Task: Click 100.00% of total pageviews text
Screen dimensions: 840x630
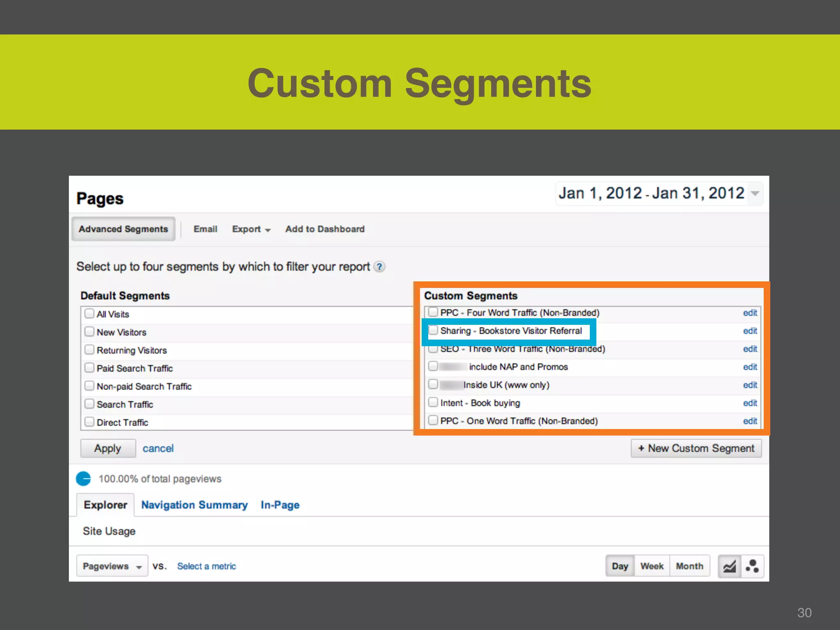Action: 160,479
